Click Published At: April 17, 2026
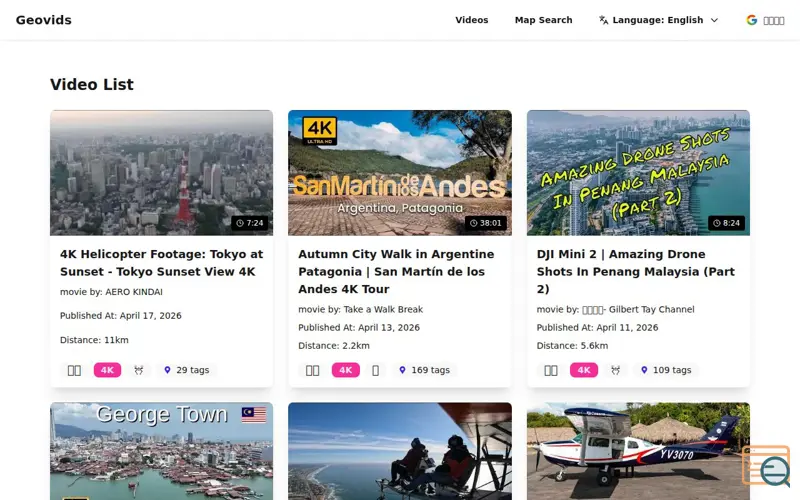 120,315
